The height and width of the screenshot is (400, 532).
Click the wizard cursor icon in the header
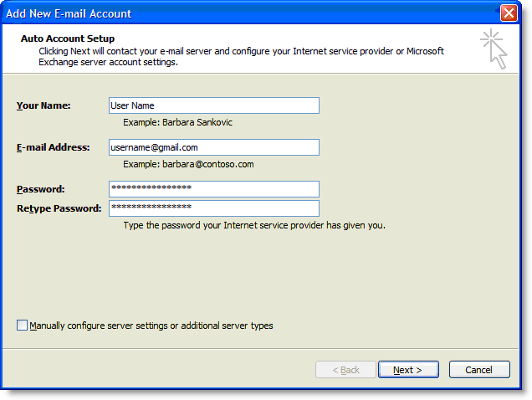point(495,49)
